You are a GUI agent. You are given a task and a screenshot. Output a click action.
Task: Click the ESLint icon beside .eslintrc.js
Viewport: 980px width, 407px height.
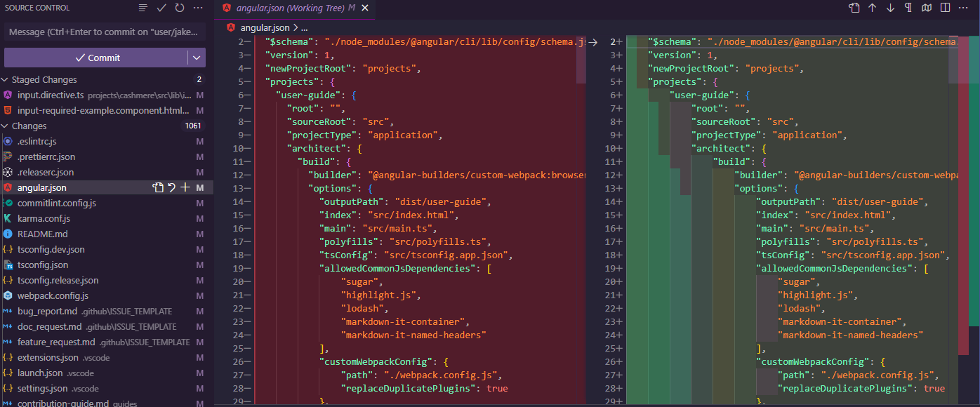point(8,141)
